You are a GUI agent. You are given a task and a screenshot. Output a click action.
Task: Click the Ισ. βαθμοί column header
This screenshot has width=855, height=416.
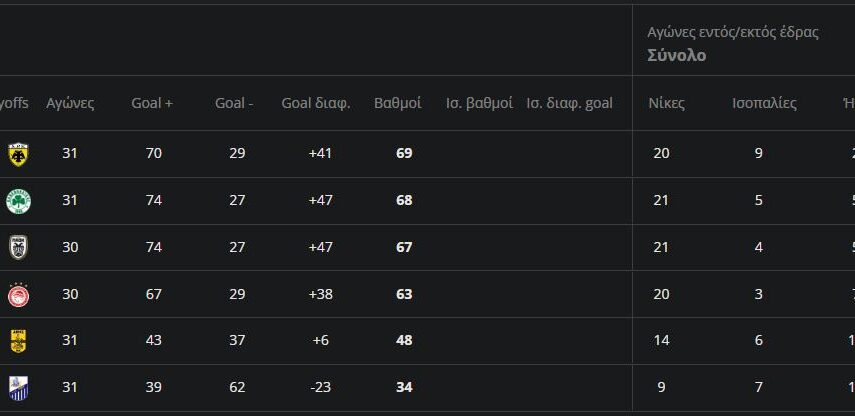click(x=479, y=103)
